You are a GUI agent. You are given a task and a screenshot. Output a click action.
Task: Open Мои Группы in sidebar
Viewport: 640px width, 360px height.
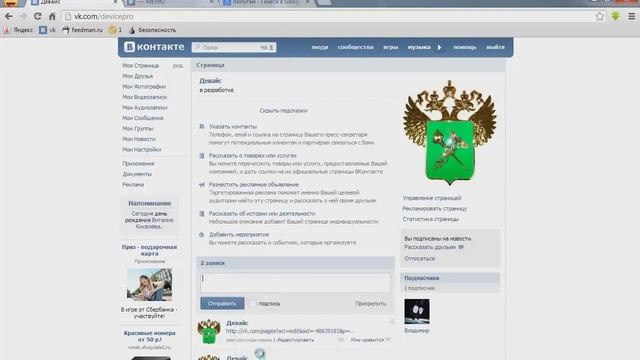pos(138,129)
